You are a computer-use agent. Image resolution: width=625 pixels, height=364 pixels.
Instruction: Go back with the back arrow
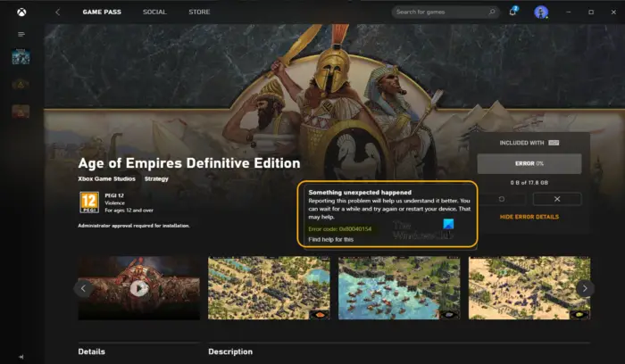(58, 12)
